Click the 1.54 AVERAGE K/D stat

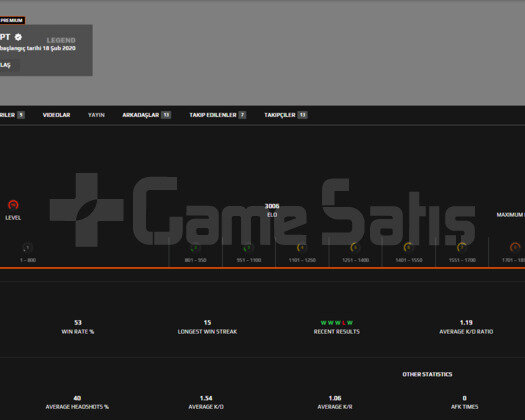(x=206, y=402)
